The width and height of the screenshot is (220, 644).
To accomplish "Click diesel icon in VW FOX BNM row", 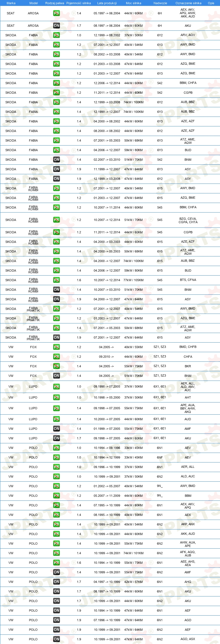I will tap(57, 376).
